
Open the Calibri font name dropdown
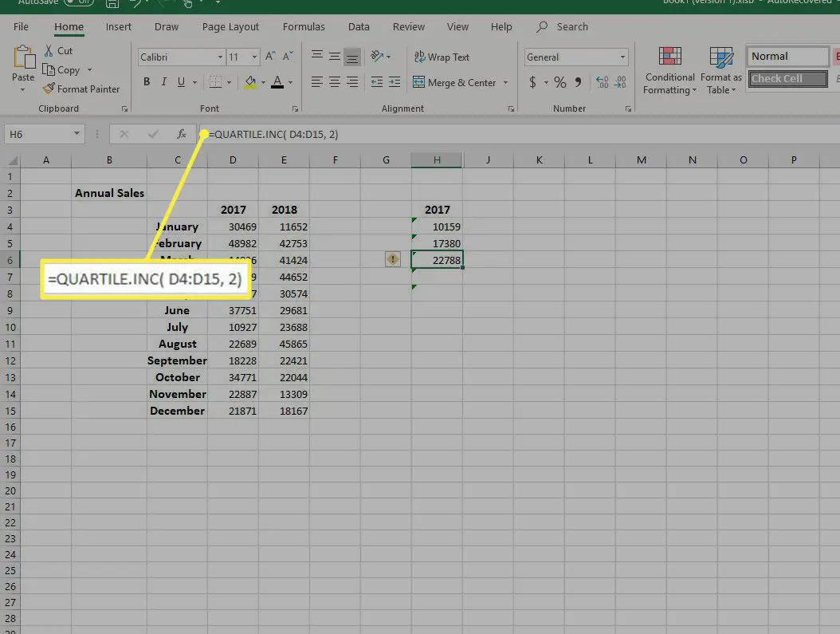tap(220, 57)
